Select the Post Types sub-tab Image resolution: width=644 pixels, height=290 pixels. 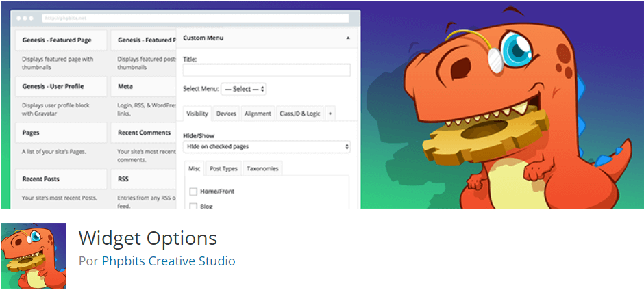(x=223, y=168)
